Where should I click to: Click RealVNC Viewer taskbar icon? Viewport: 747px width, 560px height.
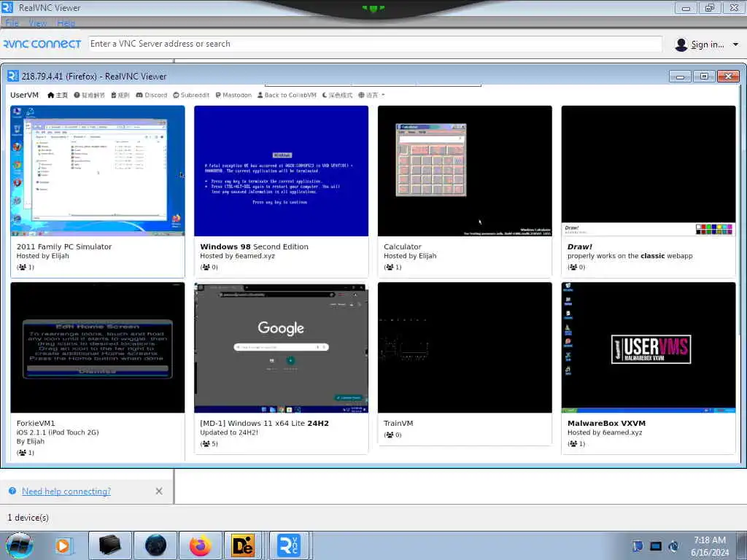(288, 545)
